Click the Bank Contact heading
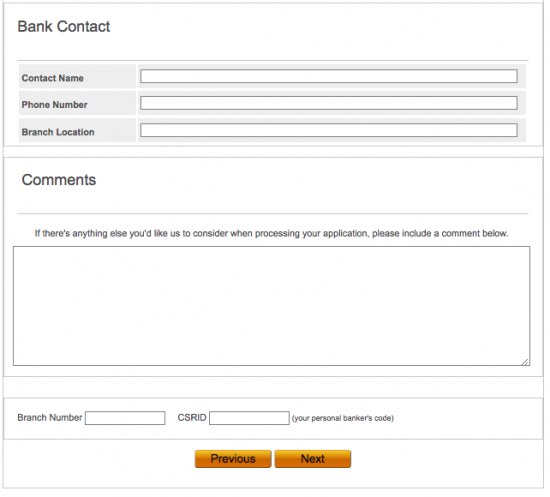 64,26
